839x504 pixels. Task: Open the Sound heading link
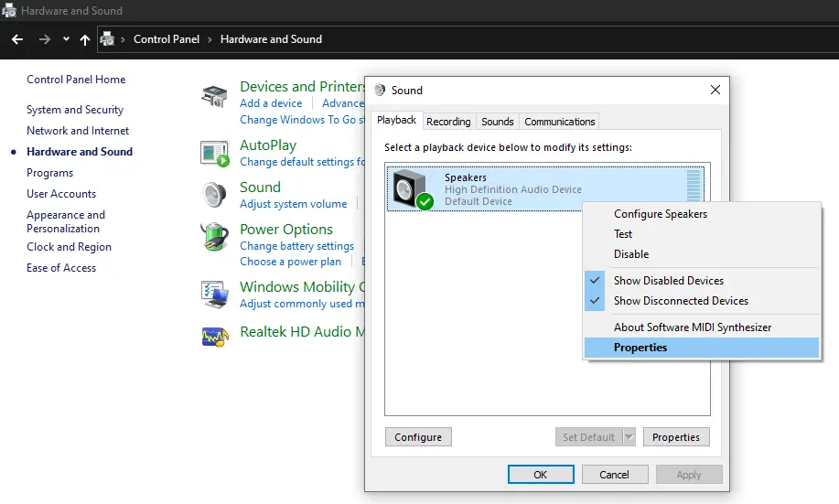(x=260, y=187)
